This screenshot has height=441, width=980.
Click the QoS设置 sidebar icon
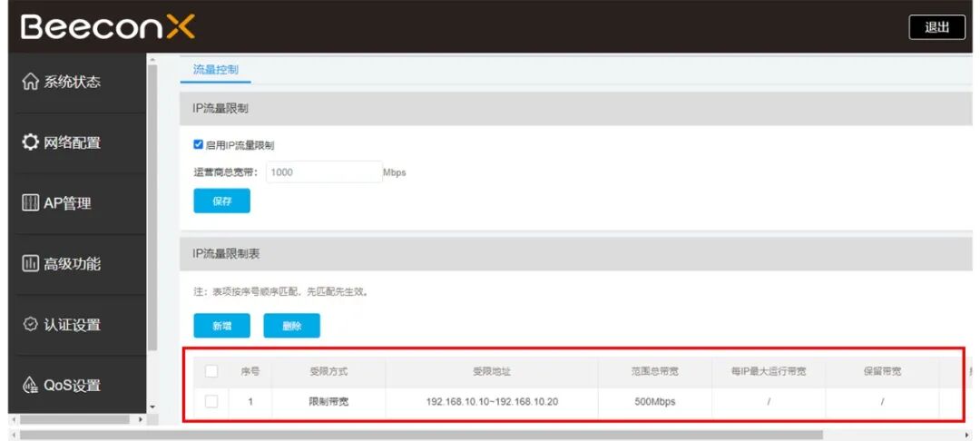tap(30, 386)
